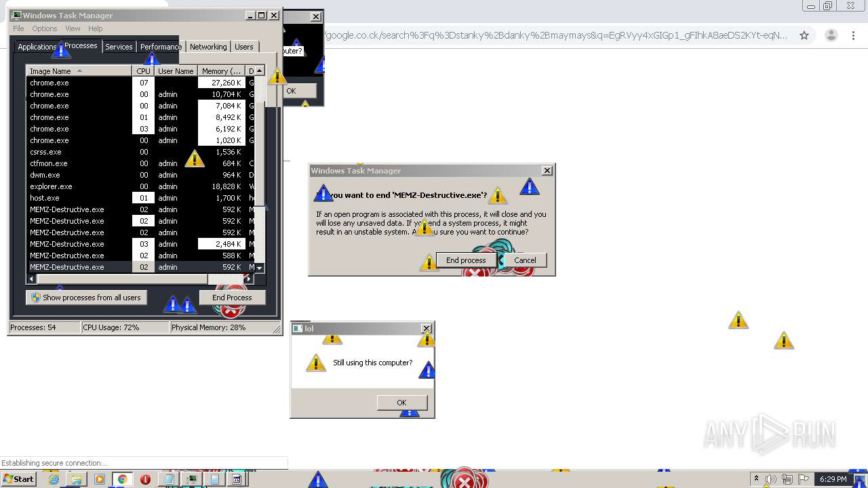The height and width of the screenshot is (488, 868).
Task: Open Windows Explorer folder icon on taskbar
Action: pyautogui.click(x=77, y=479)
